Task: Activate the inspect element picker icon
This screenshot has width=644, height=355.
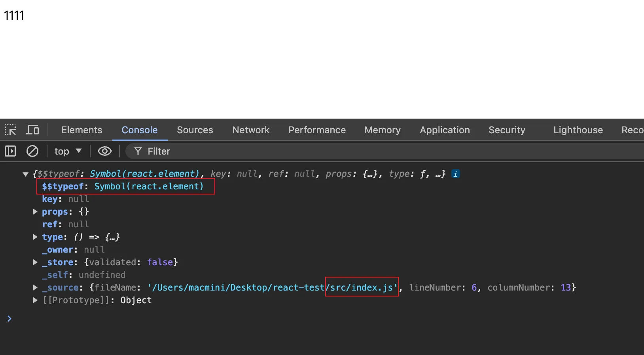Action: 10,130
